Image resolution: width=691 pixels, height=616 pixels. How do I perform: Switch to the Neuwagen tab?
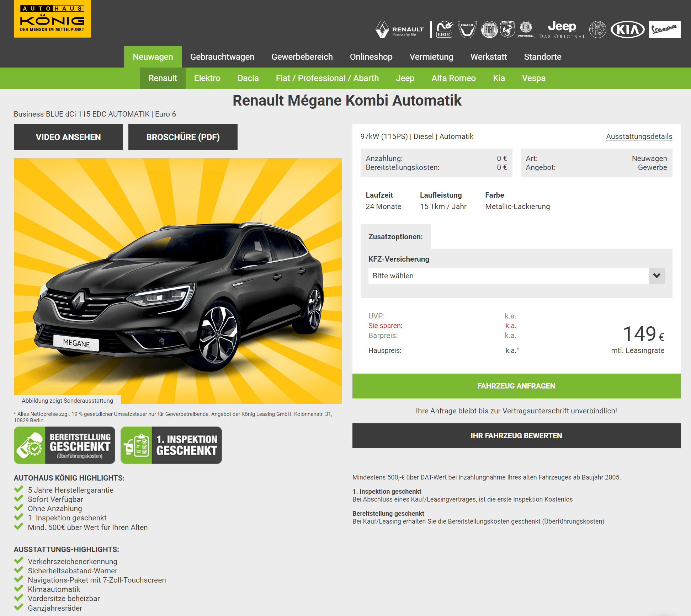(153, 57)
